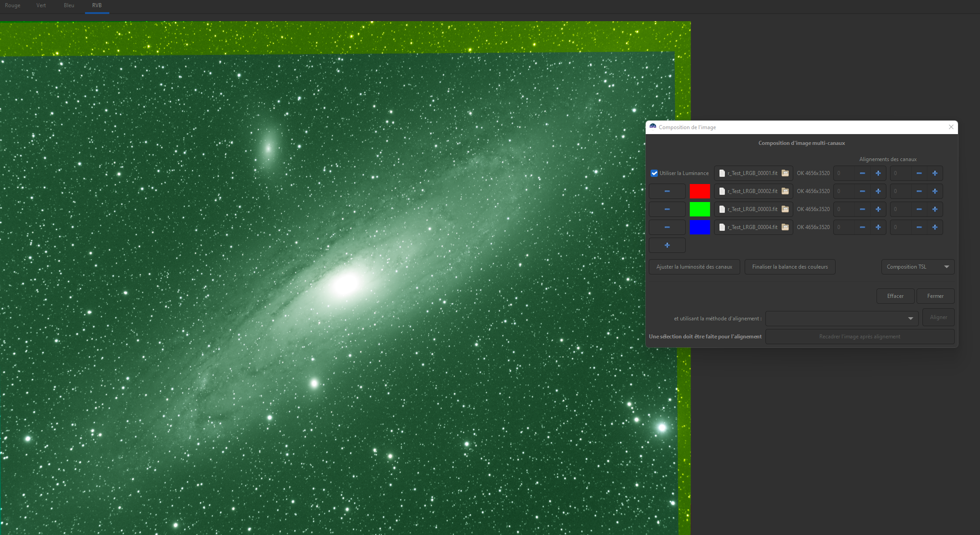Click Finaliser la balance des couleurs

[x=790, y=267]
